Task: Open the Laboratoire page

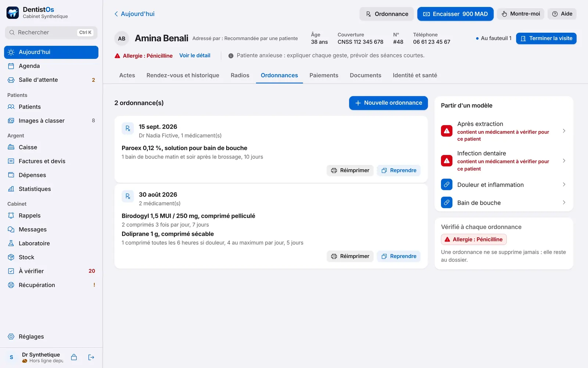Action: [x=51, y=243]
